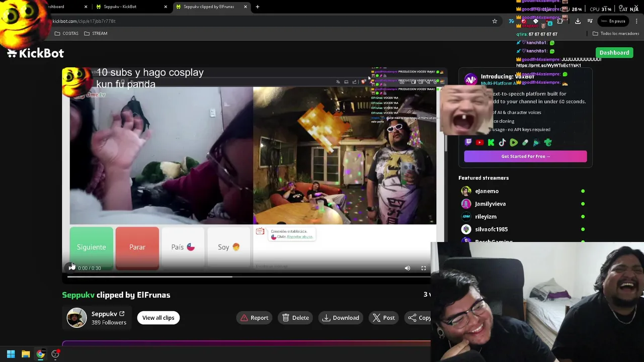Open the 7TV extension icon
The width and height of the screenshot is (644, 362).
coord(512,21)
